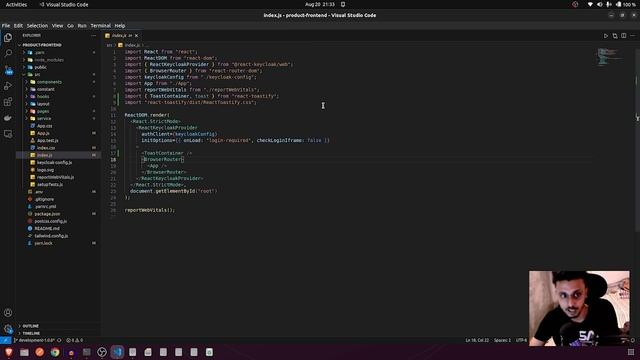The image size is (640, 360).
Task: Expand the TIMELINE section
Action: tap(31, 333)
